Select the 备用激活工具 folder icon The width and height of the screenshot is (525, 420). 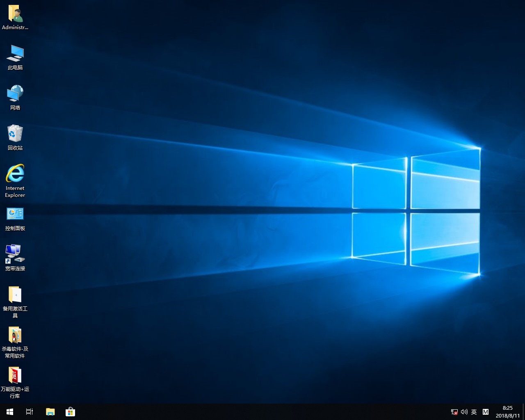(15, 302)
